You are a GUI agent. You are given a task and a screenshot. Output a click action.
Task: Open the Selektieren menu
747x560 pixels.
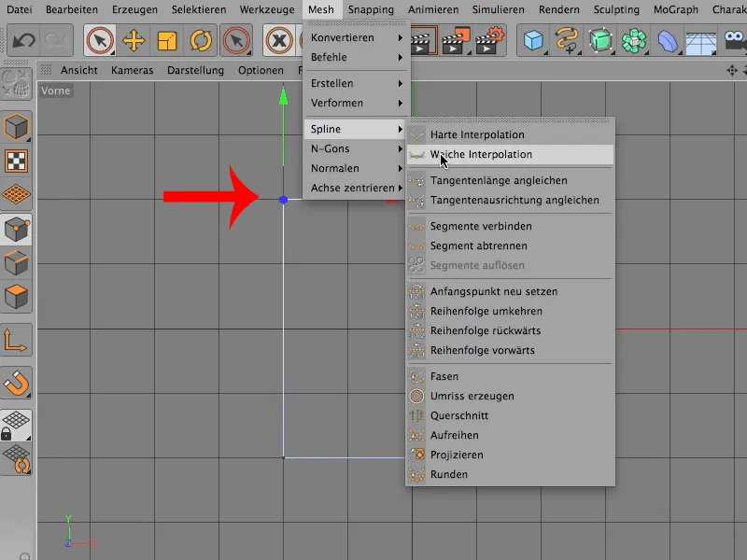coord(199,9)
